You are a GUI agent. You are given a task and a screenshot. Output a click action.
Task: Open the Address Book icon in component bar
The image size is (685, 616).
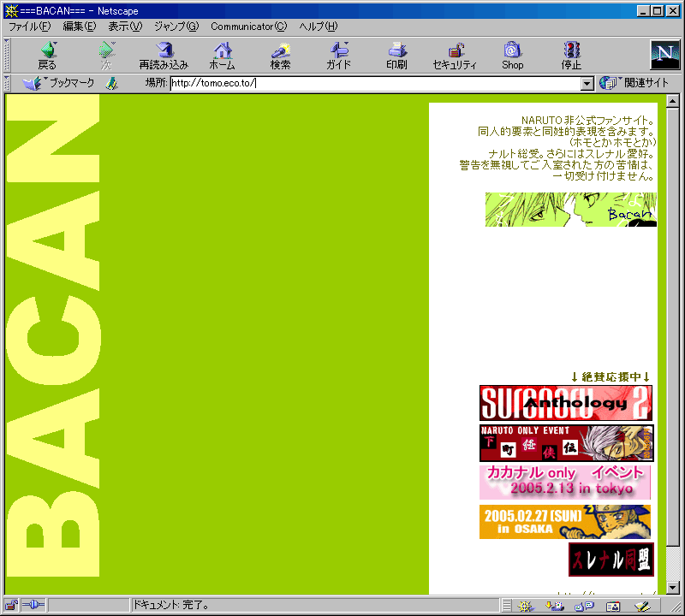pos(613,606)
